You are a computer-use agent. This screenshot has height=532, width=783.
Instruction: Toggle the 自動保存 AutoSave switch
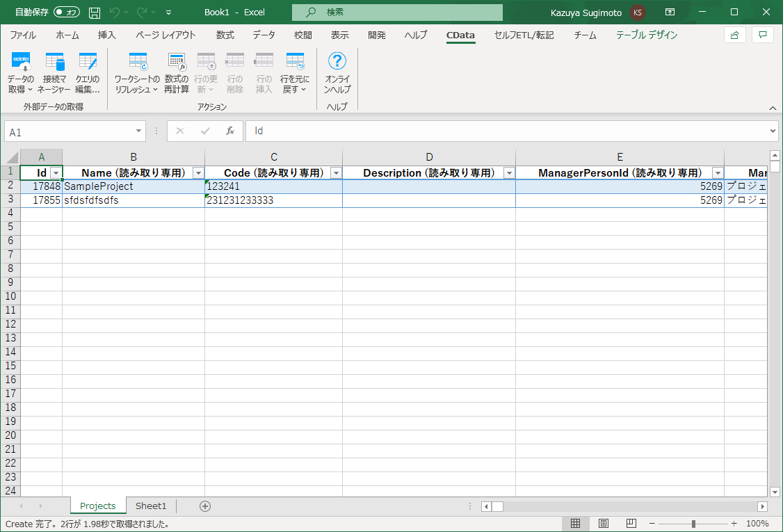[x=67, y=12]
